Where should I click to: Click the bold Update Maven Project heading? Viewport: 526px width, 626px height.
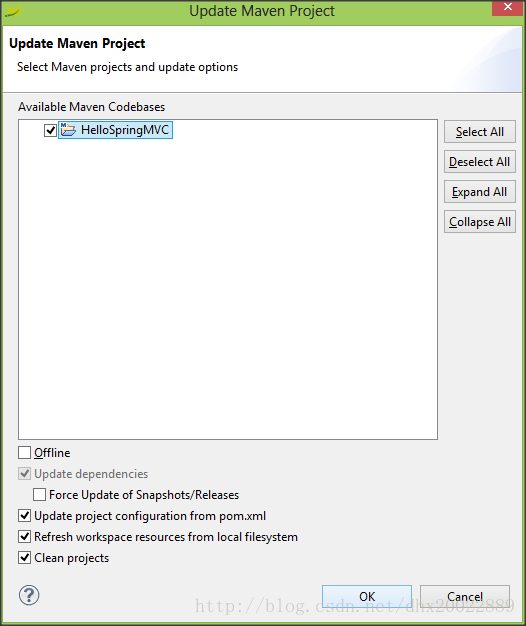[77, 43]
